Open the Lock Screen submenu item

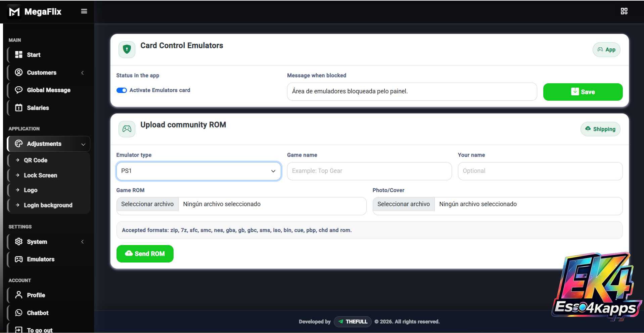pos(49,175)
